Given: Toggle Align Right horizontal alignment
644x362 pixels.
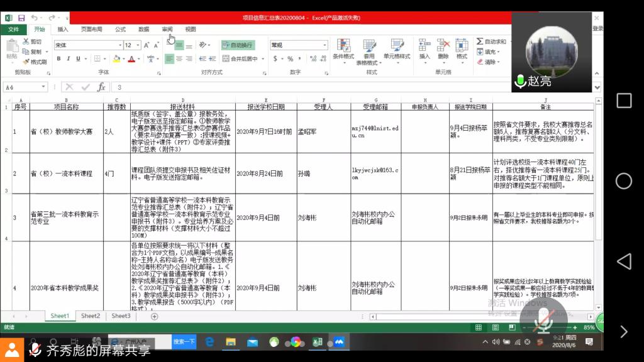Looking at the screenshot, I should click(x=189, y=58).
